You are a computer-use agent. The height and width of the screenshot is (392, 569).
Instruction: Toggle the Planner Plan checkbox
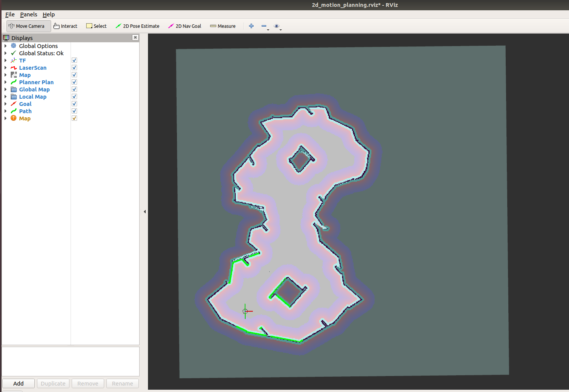74,82
